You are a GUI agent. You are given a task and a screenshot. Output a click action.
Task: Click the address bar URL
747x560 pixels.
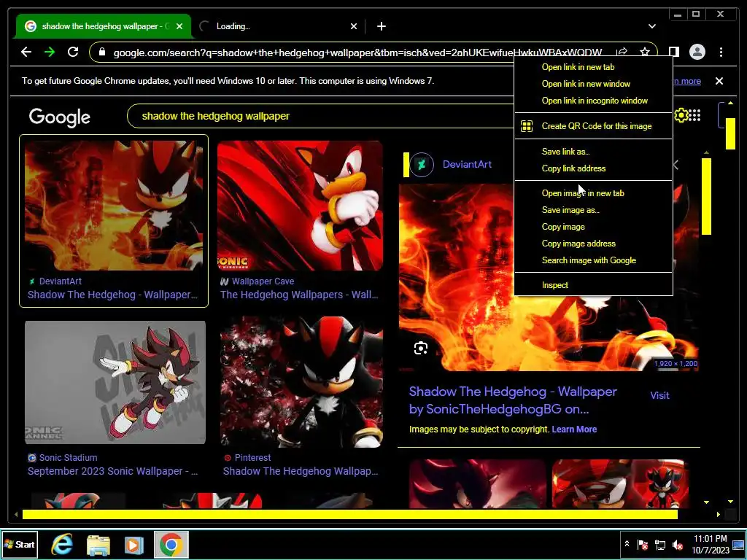point(357,52)
